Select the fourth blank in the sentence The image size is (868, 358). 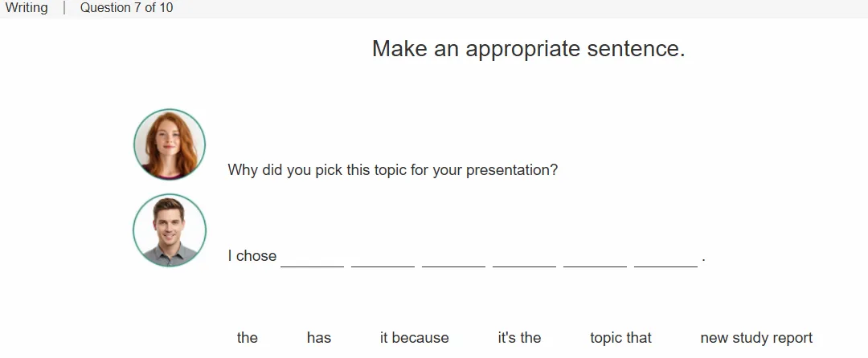(524, 258)
